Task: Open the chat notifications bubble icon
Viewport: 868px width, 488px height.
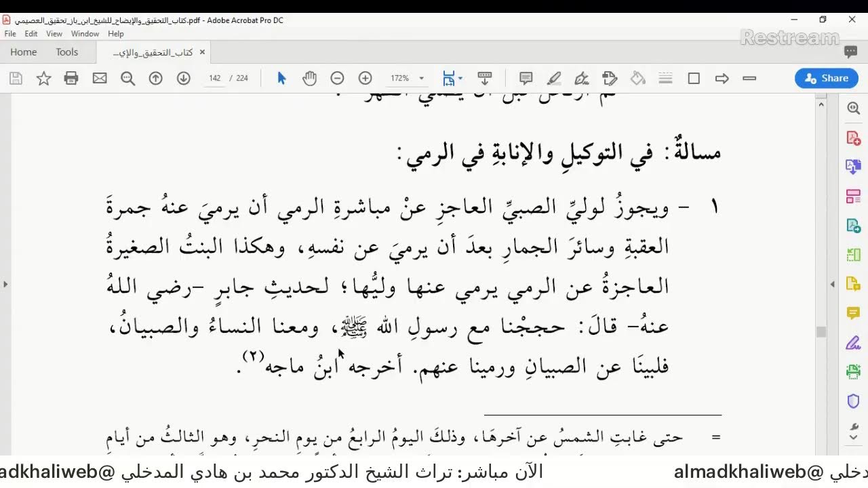Action: pos(851,52)
